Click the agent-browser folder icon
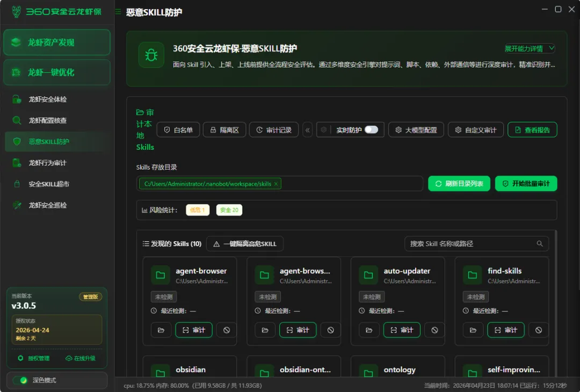 pyautogui.click(x=161, y=275)
